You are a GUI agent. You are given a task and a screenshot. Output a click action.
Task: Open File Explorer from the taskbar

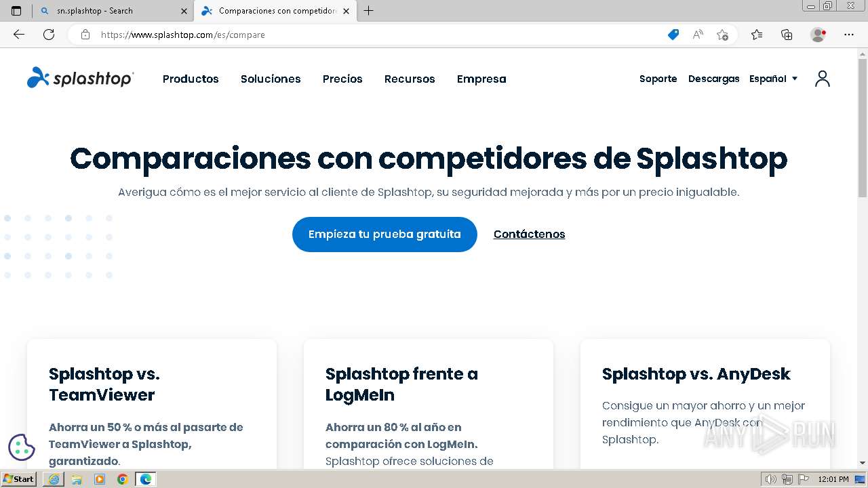[x=77, y=479]
